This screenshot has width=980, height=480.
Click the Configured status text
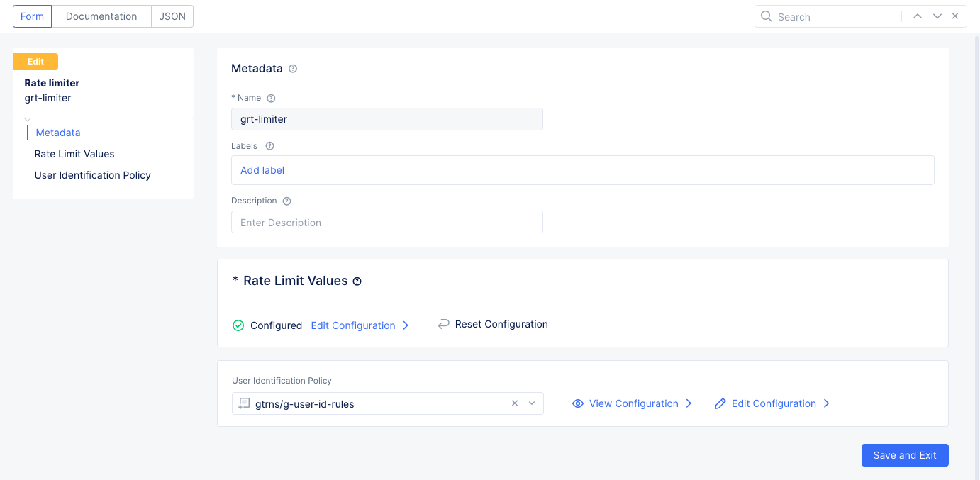277,325
